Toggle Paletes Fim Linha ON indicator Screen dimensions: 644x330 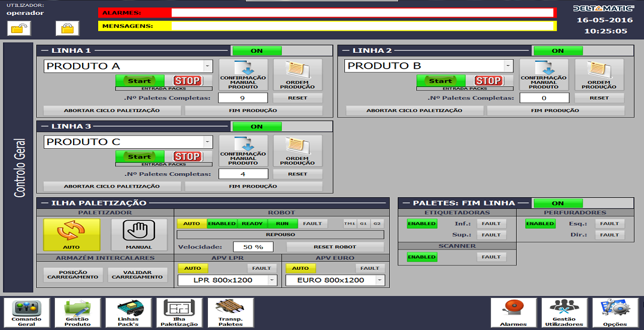pyautogui.click(x=558, y=203)
